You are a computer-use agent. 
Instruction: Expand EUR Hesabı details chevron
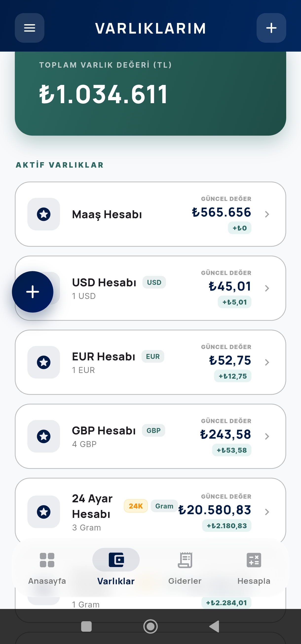click(267, 362)
